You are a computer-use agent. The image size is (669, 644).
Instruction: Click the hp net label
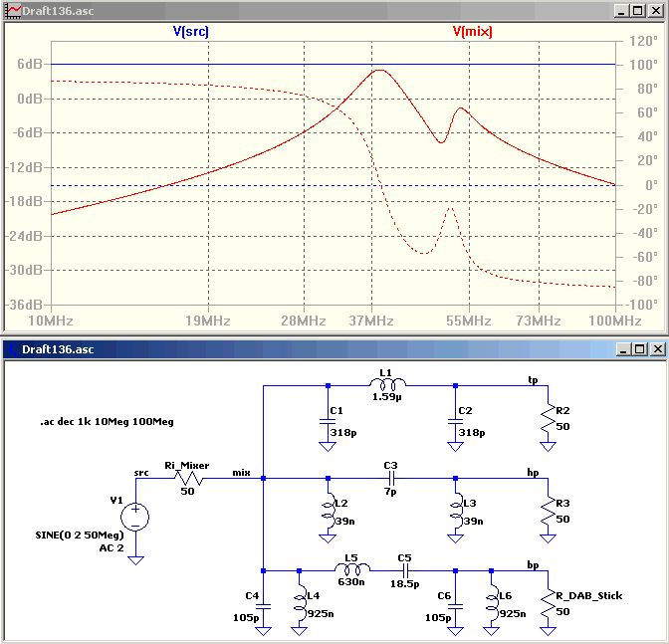533,473
